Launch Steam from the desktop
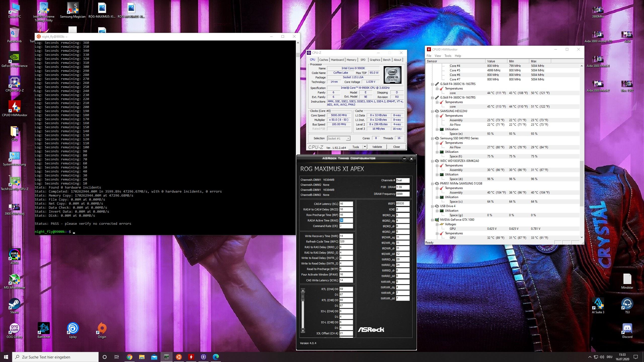This screenshot has height=362, width=644. (14, 306)
